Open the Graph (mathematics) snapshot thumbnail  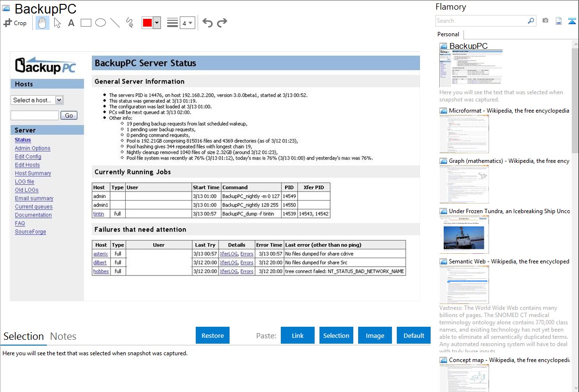pyautogui.click(x=464, y=184)
